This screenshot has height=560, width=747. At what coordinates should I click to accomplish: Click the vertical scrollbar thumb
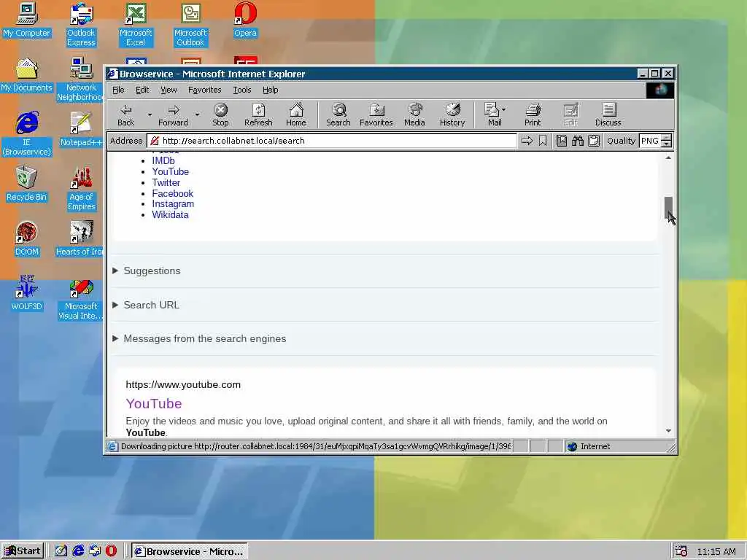(x=668, y=208)
